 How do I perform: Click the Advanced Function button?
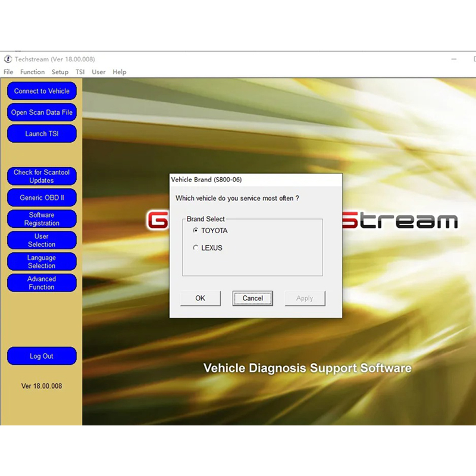point(42,283)
